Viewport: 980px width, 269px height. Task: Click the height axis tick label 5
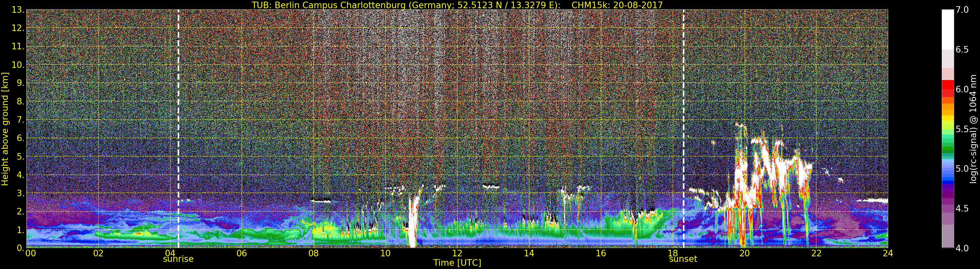21,156
